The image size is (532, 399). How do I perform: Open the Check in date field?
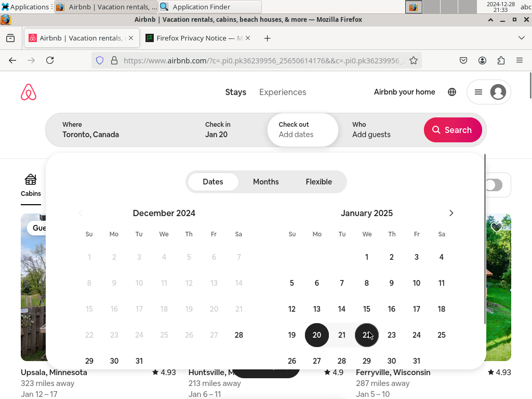(231, 130)
